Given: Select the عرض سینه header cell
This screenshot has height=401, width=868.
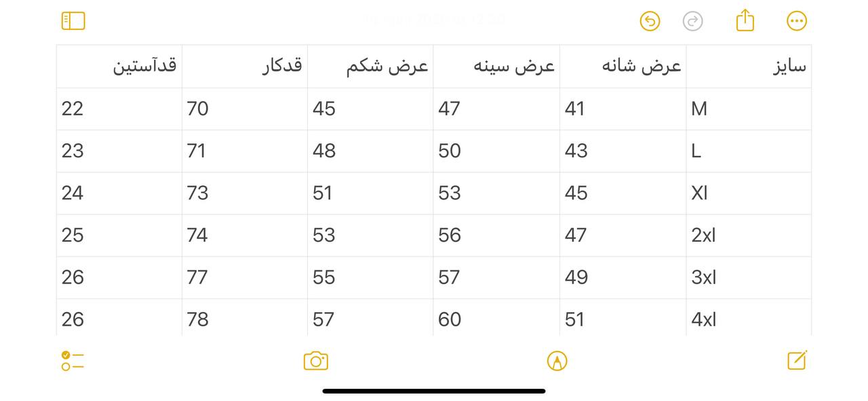Looking at the screenshot, I should click(x=496, y=66).
